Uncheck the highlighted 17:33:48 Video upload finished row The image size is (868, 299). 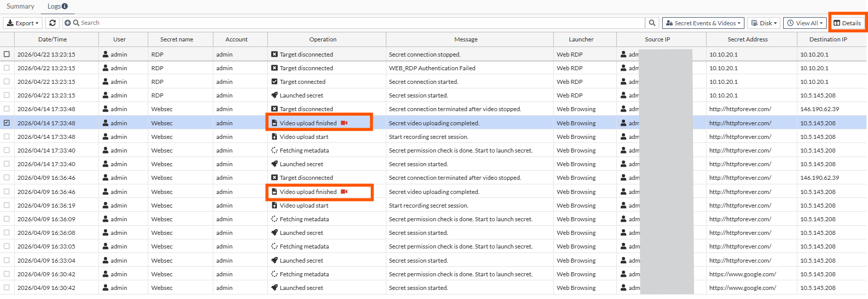click(7, 123)
